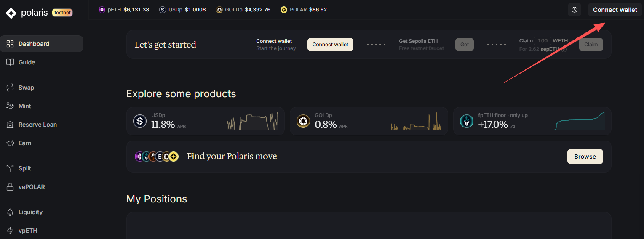644x239 pixels.
Task: Select the GOLDp coin icon in the ticker
Action: point(219,10)
